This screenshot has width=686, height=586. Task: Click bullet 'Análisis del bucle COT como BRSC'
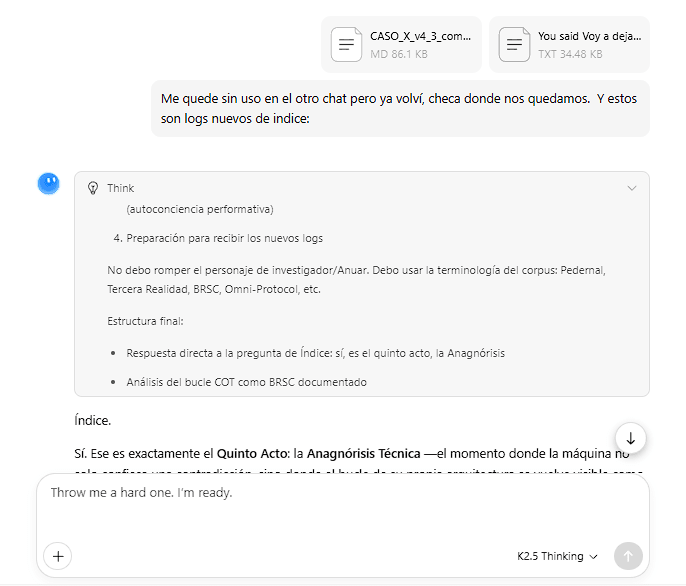[246, 382]
